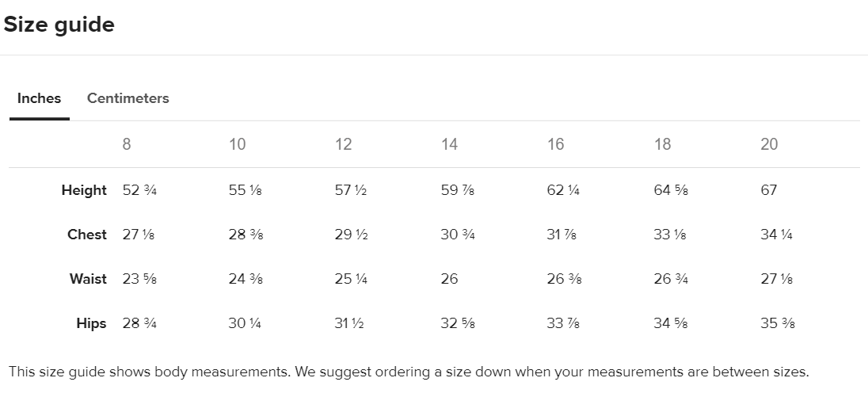
Task: Click the Height row label
Action: click(84, 190)
